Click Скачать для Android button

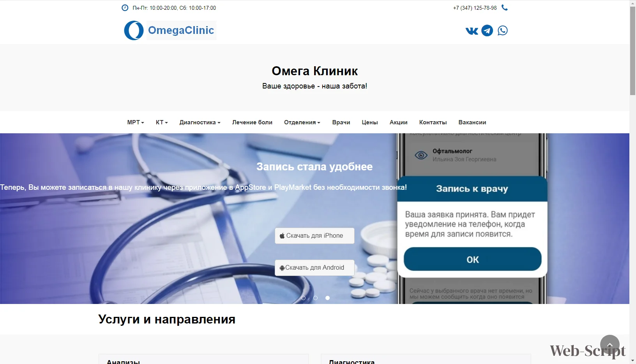314,268
